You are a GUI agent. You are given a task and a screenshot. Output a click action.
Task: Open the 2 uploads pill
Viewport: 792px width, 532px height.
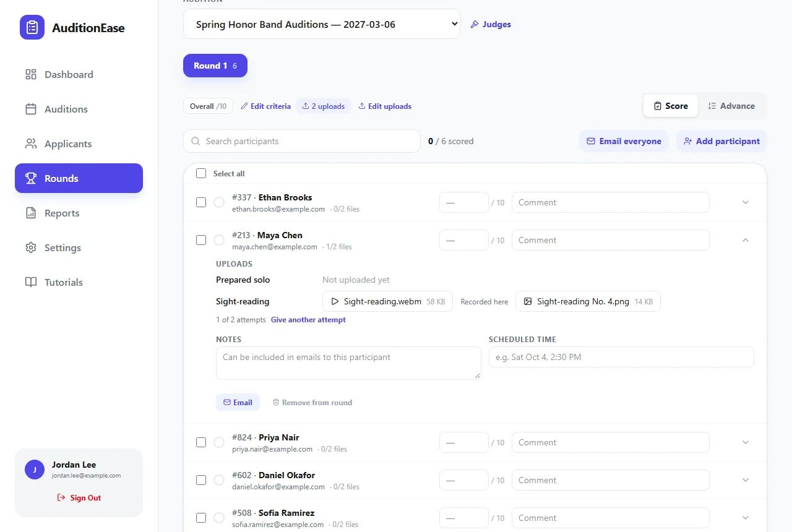(323, 106)
